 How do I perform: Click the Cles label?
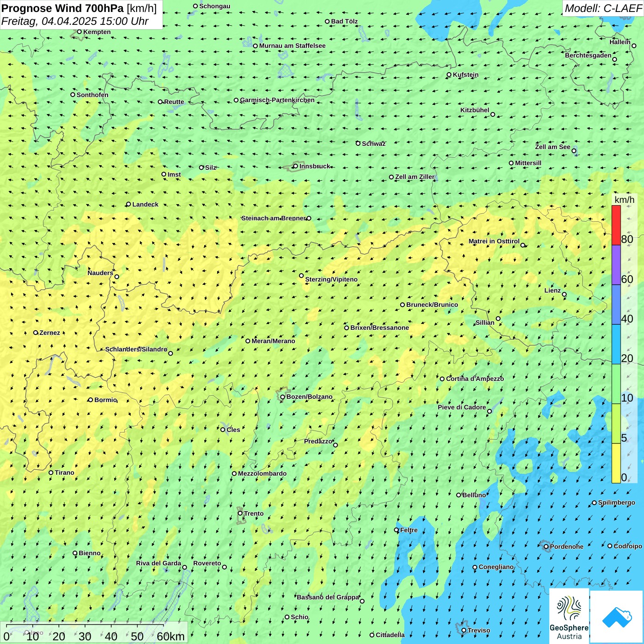[x=233, y=430]
